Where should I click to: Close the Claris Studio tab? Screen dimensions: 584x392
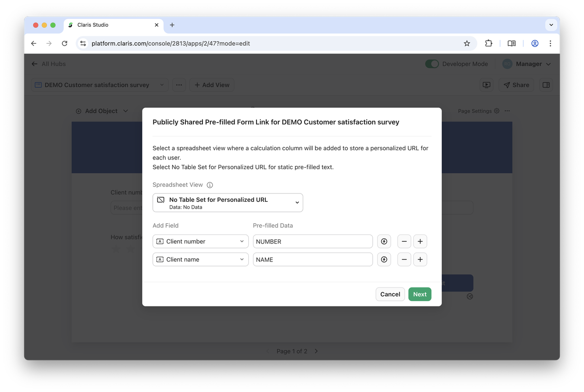[157, 25]
